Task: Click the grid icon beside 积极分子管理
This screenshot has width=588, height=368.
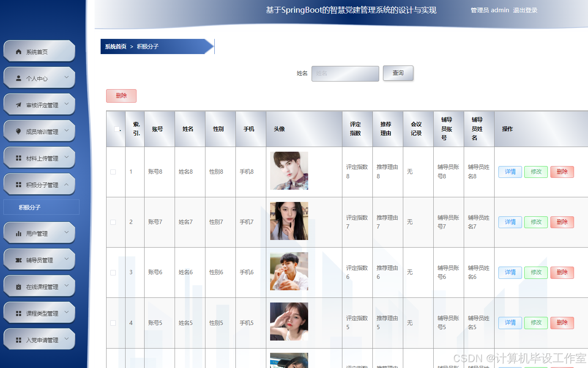Action: tap(19, 185)
